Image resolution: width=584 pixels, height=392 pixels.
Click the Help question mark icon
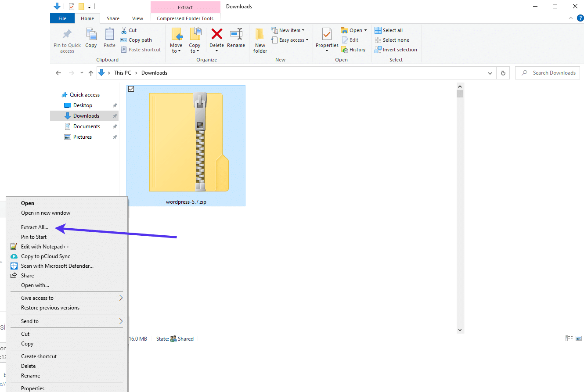[580, 18]
